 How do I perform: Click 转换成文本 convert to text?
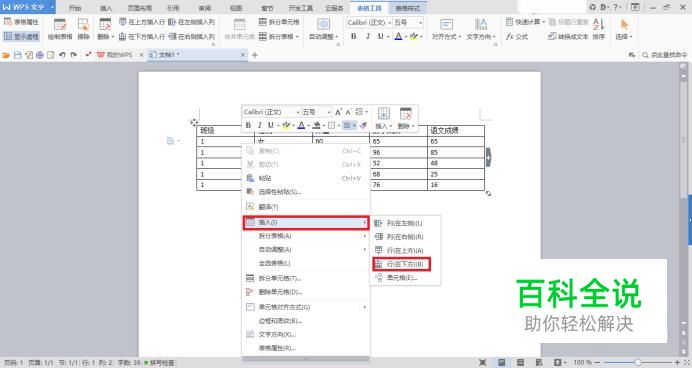(x=568, y=37)
